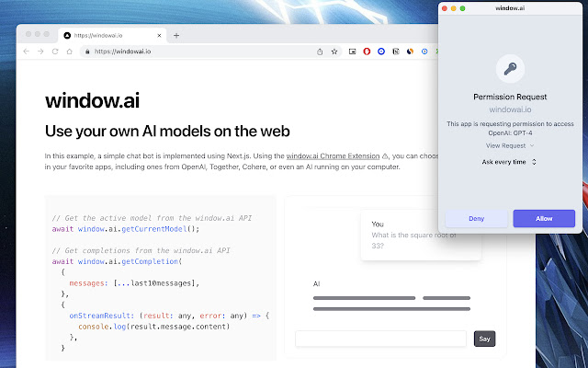Image resolution: width=588 pixels, height=368 pixels.
Task: Click the console.log code line
Action: point(153,327)
